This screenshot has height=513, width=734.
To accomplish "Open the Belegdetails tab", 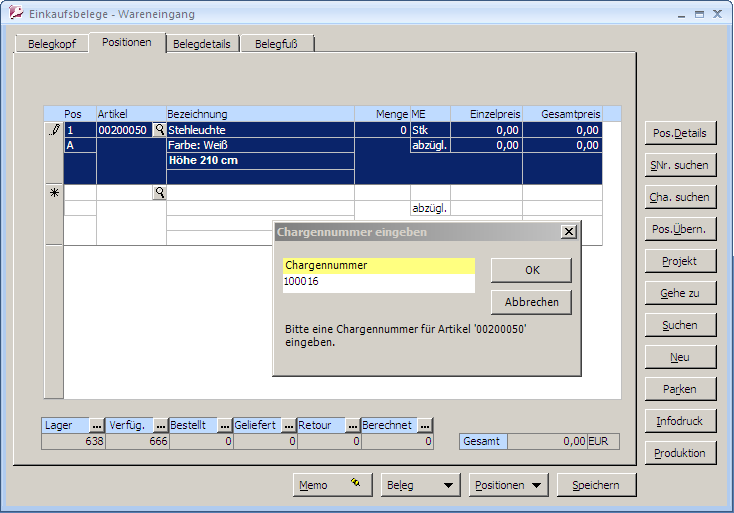I will tap(201, 44).
